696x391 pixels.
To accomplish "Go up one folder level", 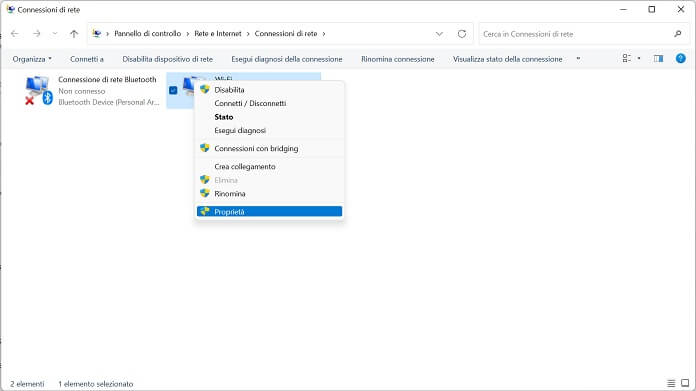I will coord(74,34).
